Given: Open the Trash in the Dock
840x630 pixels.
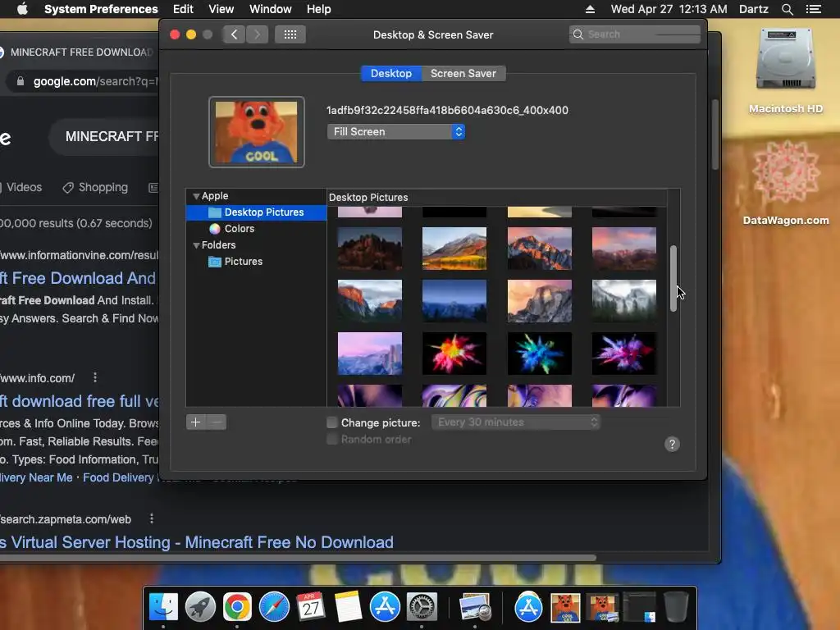Looking at the screenshot, I should (676, 608).
